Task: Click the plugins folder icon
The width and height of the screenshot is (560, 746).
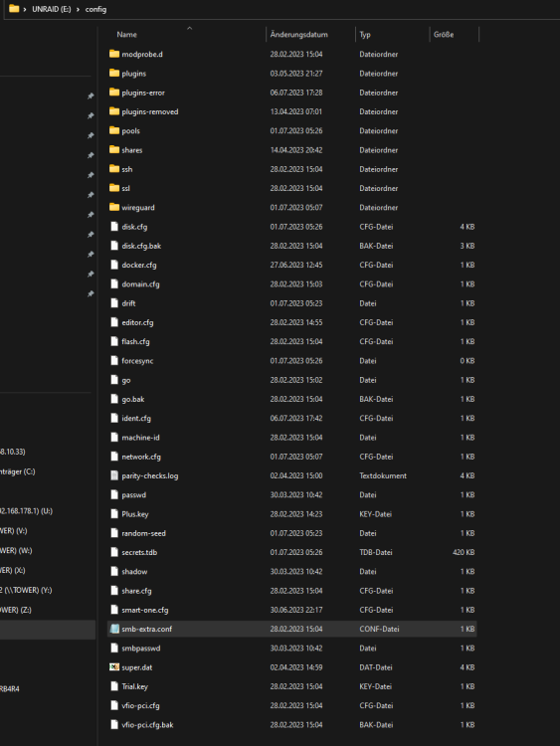Action: [x=114, y=73]
